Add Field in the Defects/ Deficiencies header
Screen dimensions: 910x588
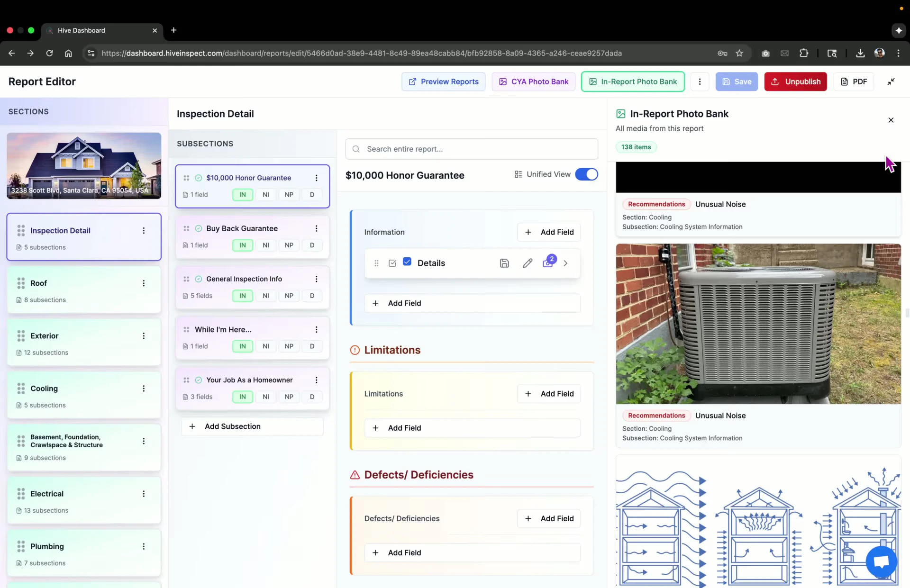(x=549, y=518)
